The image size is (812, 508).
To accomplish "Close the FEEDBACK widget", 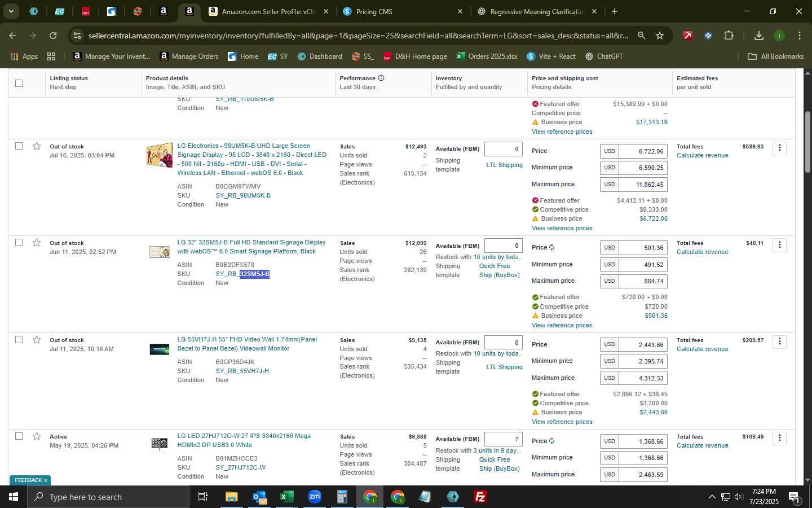I will tap(46, 480).
